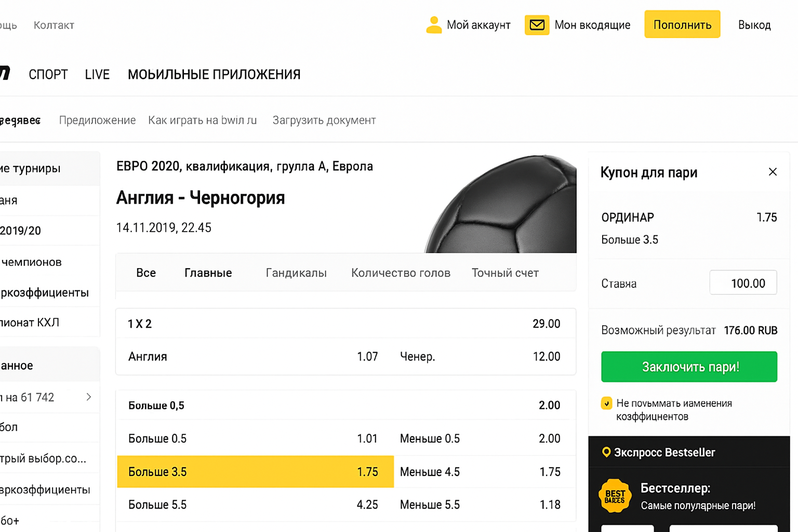
Task: Close the bet slip with X icon
Action: tap(772, 172)
